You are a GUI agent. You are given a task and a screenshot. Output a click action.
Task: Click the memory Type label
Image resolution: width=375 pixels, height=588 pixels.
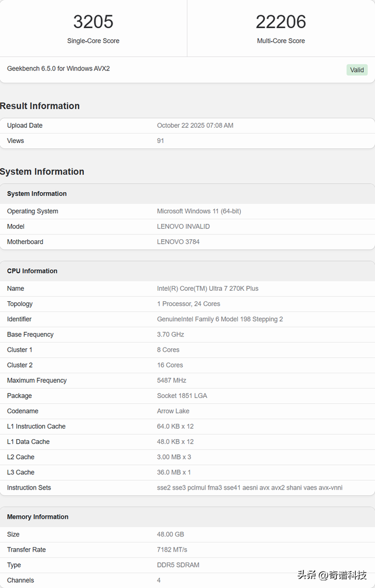14,565
